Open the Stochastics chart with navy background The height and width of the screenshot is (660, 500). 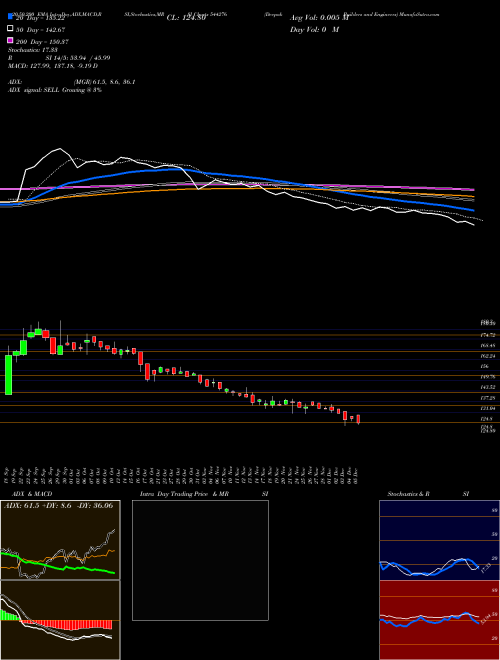[439, 540]
